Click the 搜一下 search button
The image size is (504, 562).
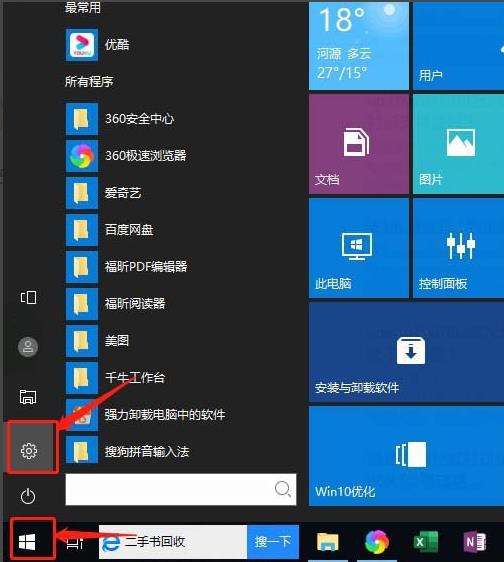[x=273, y=542]
